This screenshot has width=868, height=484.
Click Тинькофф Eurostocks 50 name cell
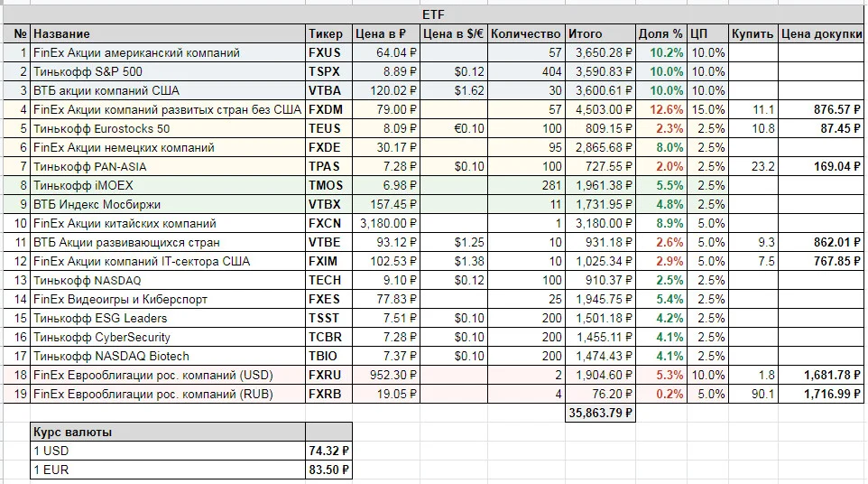[x=168, y=128]
